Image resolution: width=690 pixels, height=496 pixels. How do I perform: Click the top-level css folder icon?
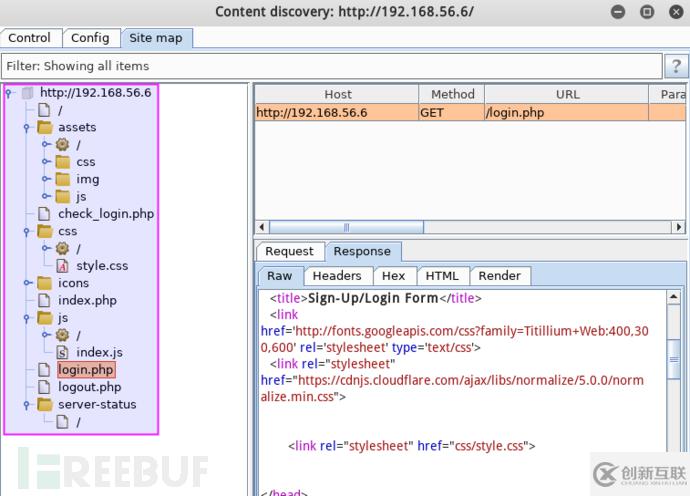(45, 231)
